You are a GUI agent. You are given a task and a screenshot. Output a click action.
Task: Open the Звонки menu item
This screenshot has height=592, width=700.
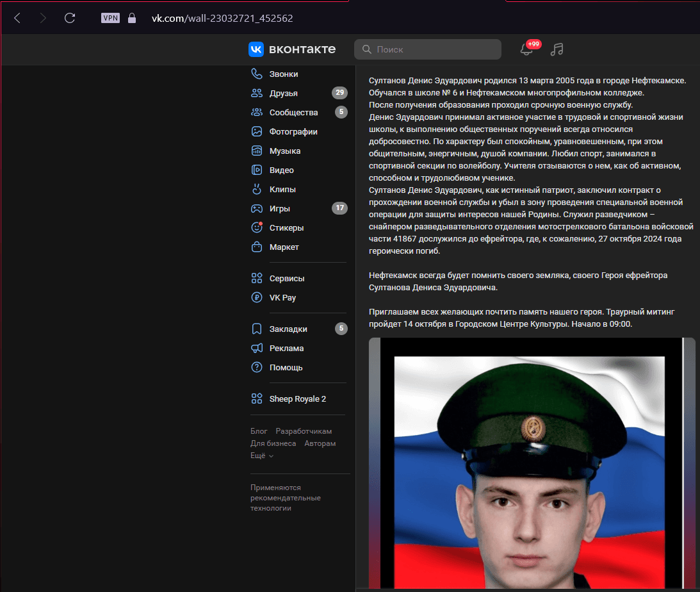(x=284, y=74)
